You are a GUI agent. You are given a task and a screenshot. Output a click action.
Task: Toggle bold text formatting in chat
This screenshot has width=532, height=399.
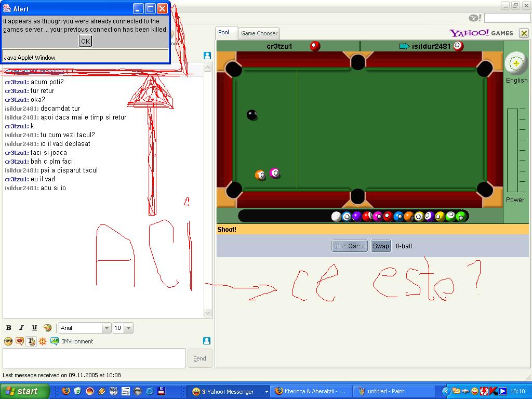[x=9, y=328]
